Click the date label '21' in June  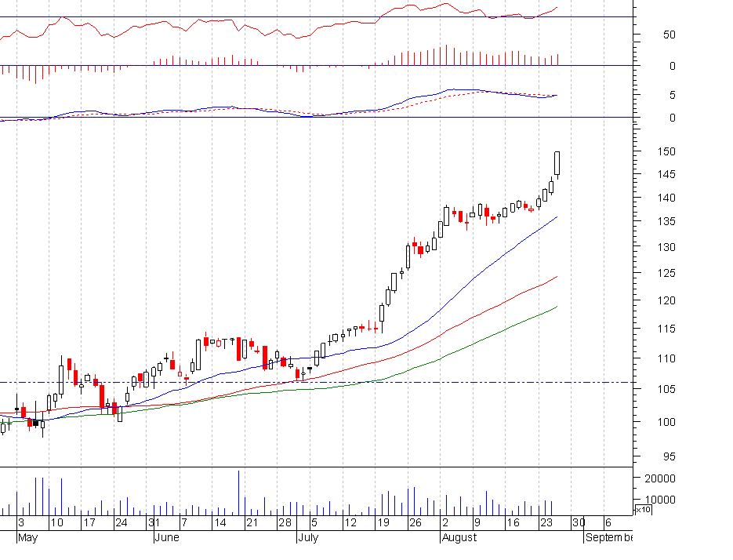tap(252, 522)
